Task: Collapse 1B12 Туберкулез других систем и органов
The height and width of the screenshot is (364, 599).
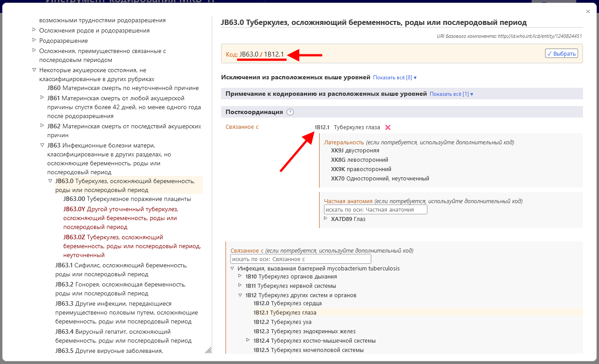Action: pyautogui.click(x=240, y=295)
